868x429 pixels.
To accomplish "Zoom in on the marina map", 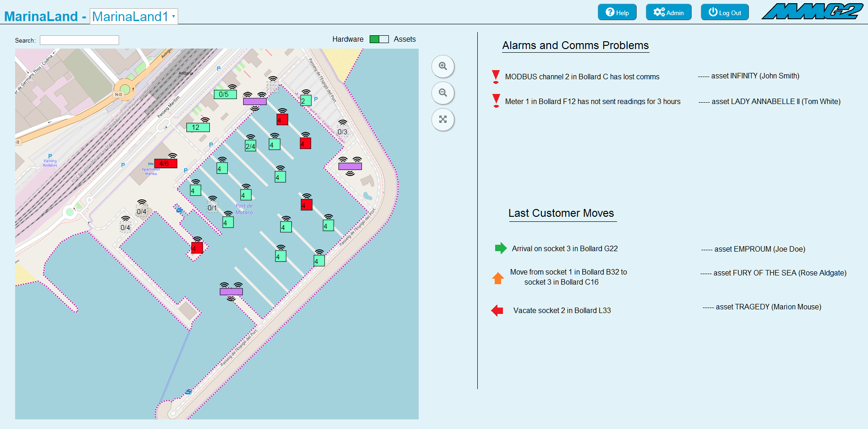I will point(442,66).
